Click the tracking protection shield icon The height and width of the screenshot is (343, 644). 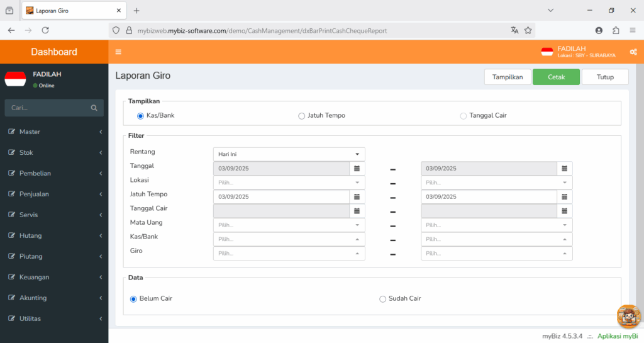pos(116,30)
